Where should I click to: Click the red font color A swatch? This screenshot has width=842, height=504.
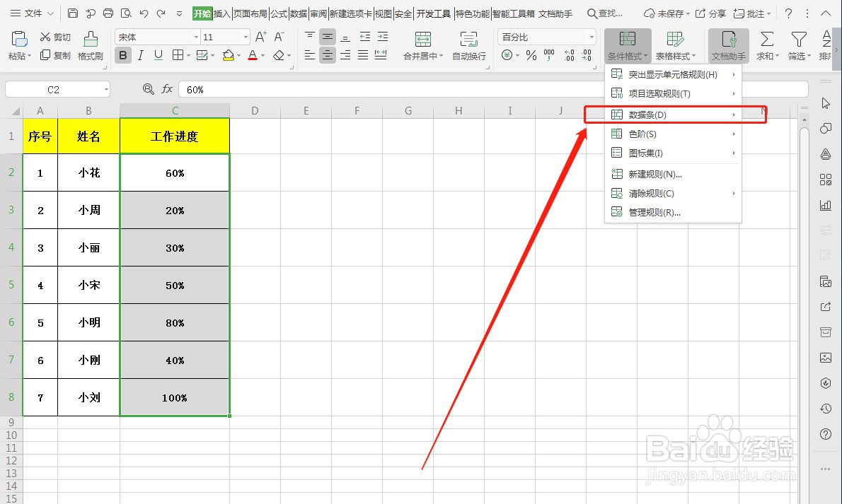pyautogui.click(x=253, y=55)
